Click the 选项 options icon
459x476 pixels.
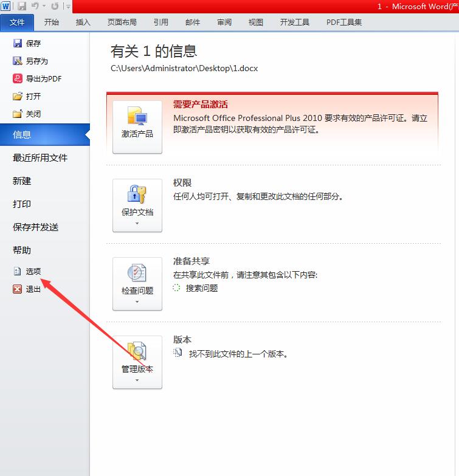click(17, 271)
